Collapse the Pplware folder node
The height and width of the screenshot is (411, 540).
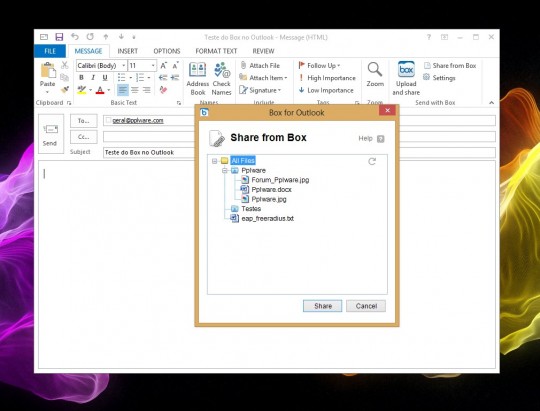tap(225, 171)
